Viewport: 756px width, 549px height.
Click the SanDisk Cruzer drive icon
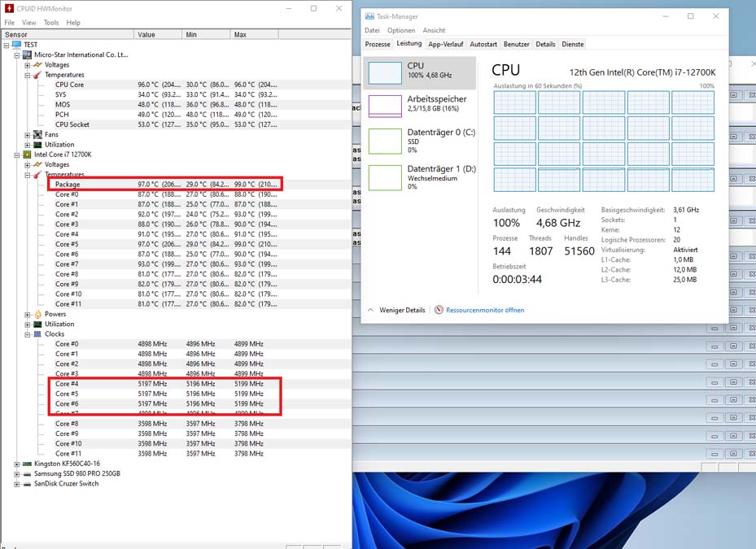tap(27, 484)
